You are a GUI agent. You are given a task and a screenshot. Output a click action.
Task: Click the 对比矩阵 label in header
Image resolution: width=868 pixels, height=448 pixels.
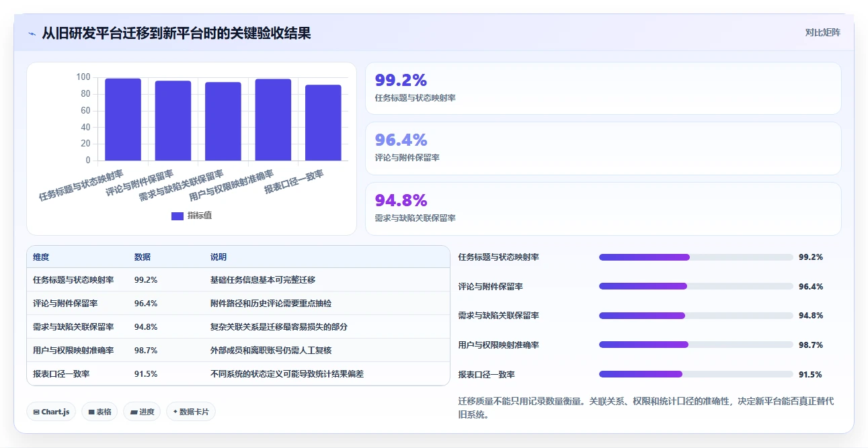tap(823, 32)
